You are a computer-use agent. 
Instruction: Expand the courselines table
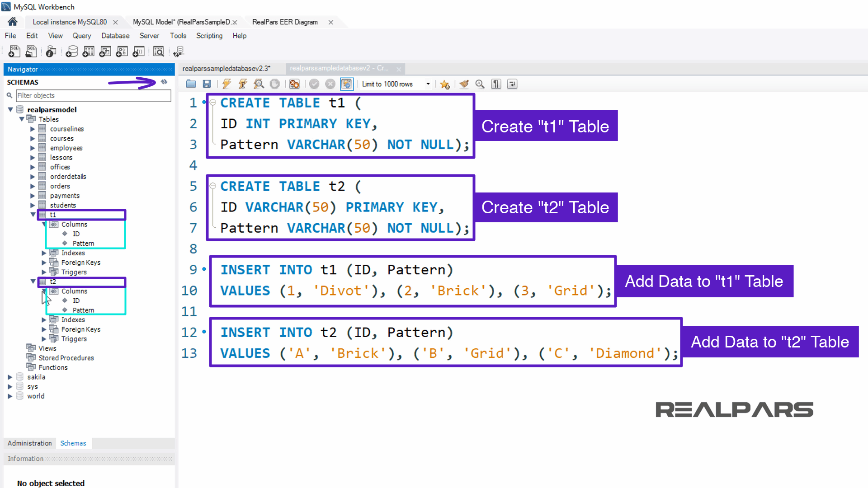(x=33, y=129)
